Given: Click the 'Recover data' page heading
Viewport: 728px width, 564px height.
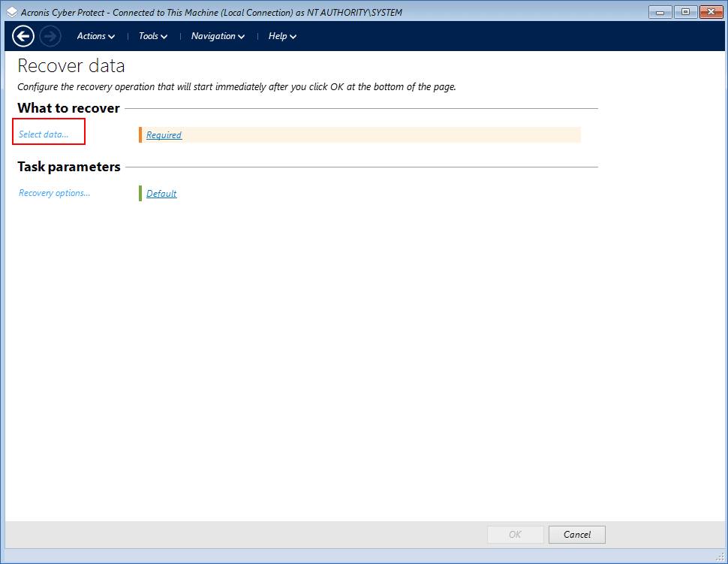Looking at the screenshot, I should tap(71, 66).
